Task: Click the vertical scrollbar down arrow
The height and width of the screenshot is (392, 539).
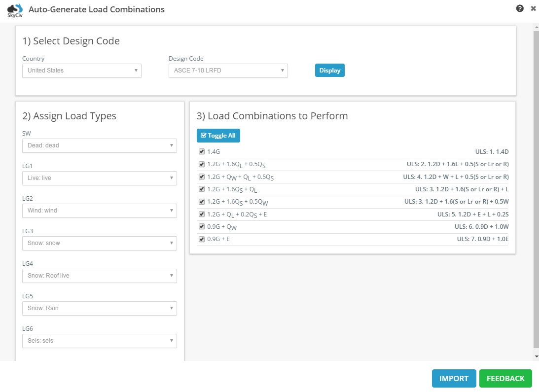Action: coord(536,357)
